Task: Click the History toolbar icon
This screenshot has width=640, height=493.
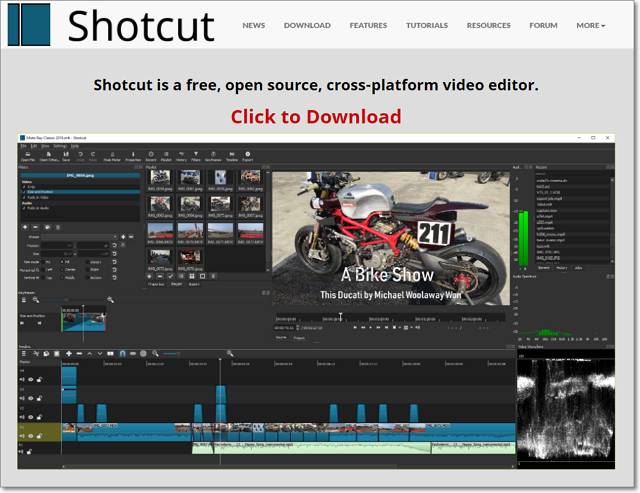Action: point(181,155)
